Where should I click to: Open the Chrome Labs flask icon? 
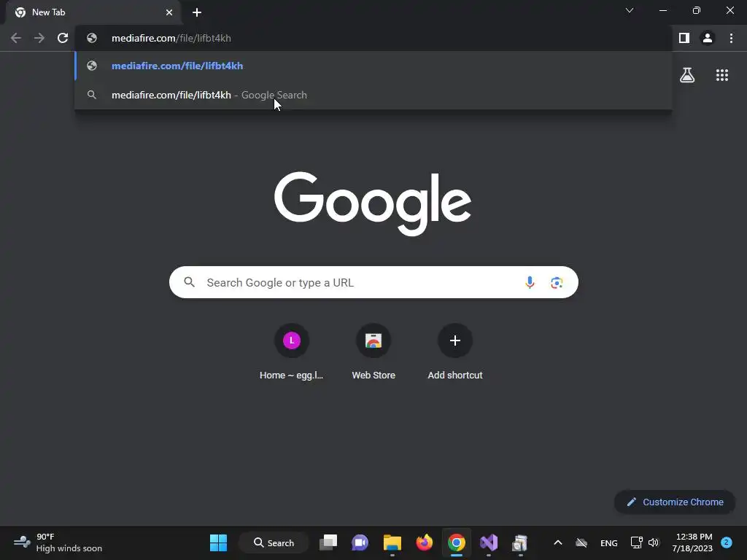[687, 75]
